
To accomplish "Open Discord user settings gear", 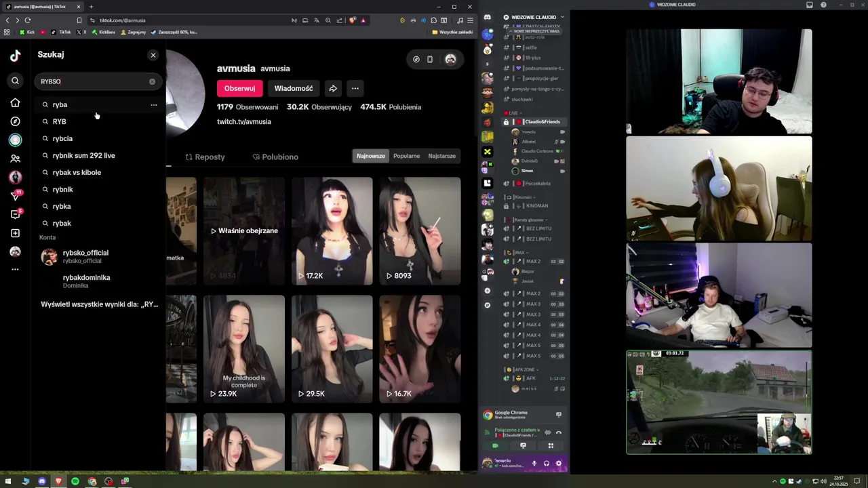I will [559, 464].
